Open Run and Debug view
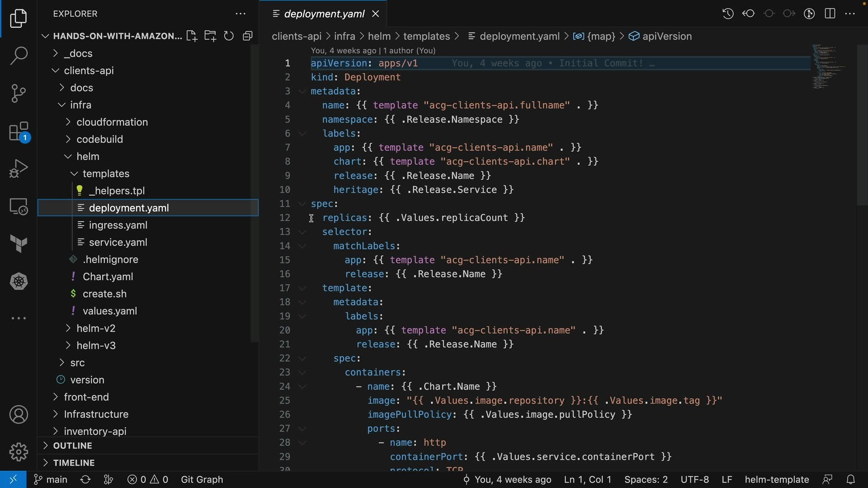Image resolution: width=868 pixels, height=488 pixels. tap(19, 169)
